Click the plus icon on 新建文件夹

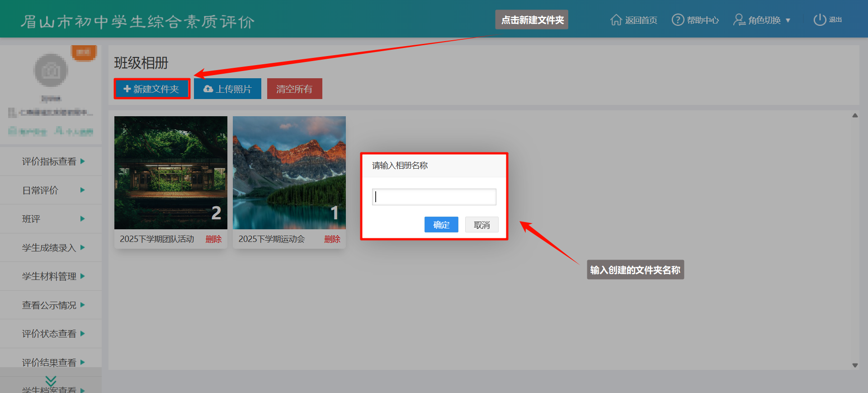(127, 89)
